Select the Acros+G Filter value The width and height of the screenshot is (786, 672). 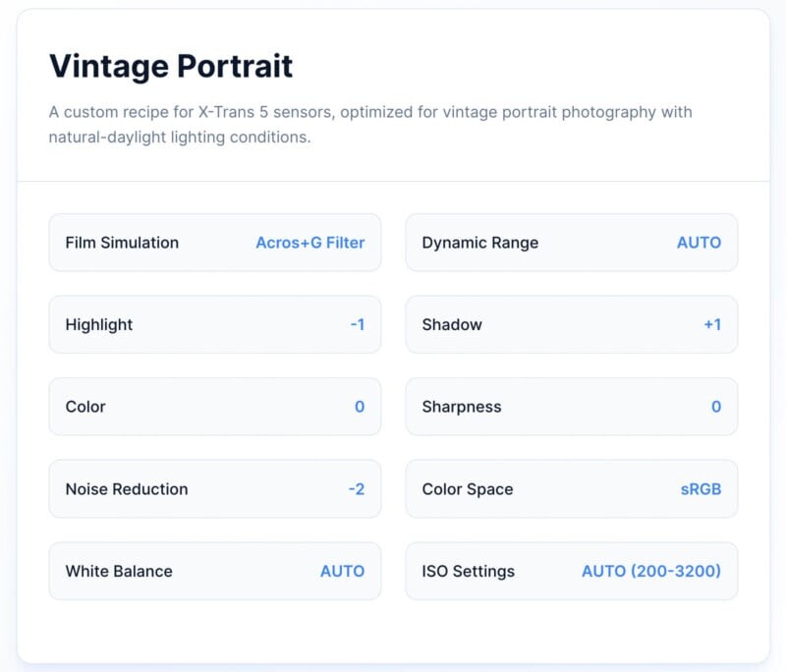[x=309, y=243]
